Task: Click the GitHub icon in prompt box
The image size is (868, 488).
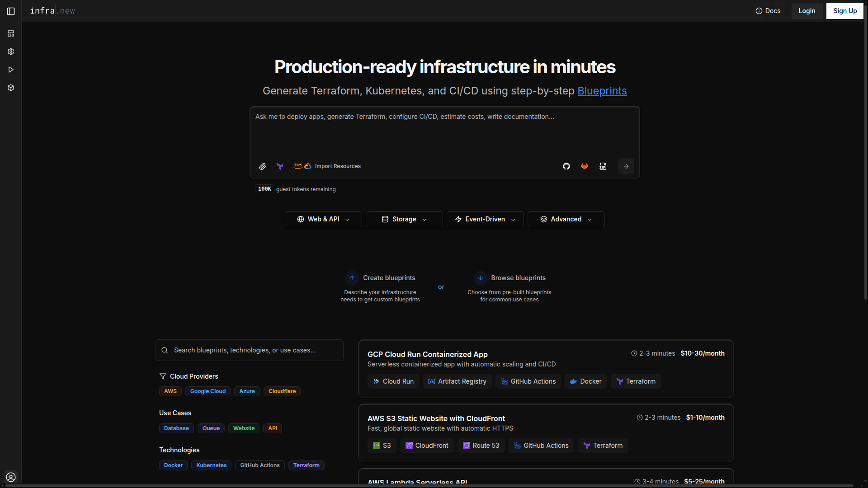Action: pyautogui.click(x=566, y=166)
